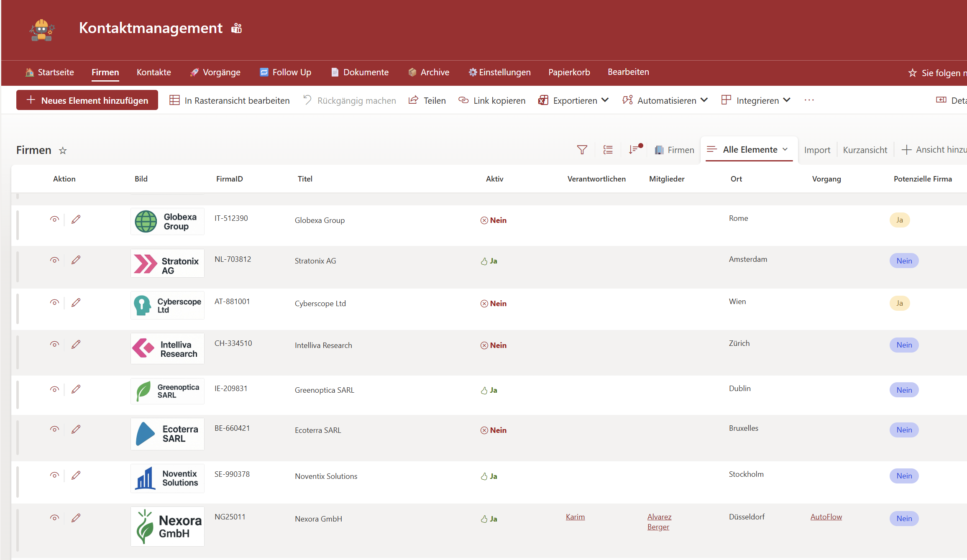Open the three-dots more commands menu
967x560 pixels.
809,100
